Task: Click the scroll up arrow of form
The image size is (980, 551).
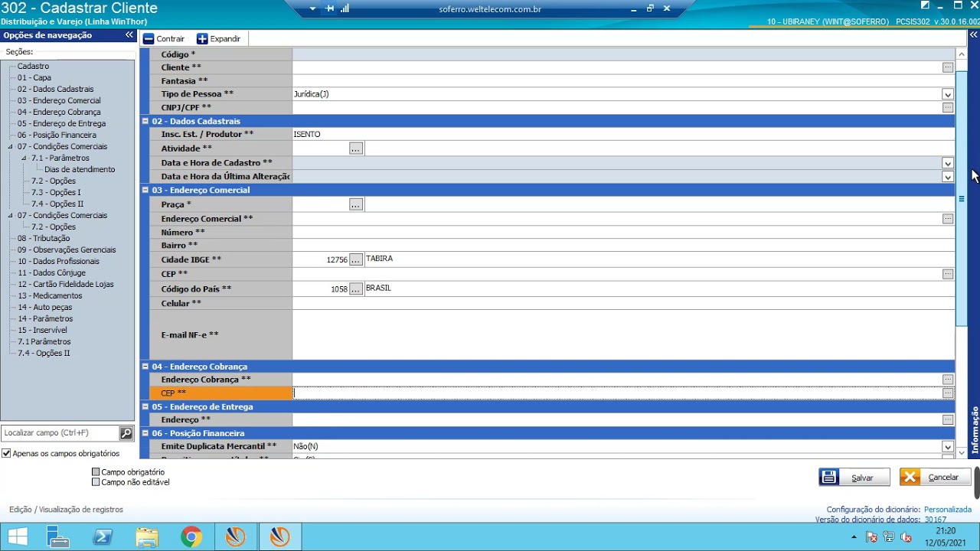Action: point(962,54)
